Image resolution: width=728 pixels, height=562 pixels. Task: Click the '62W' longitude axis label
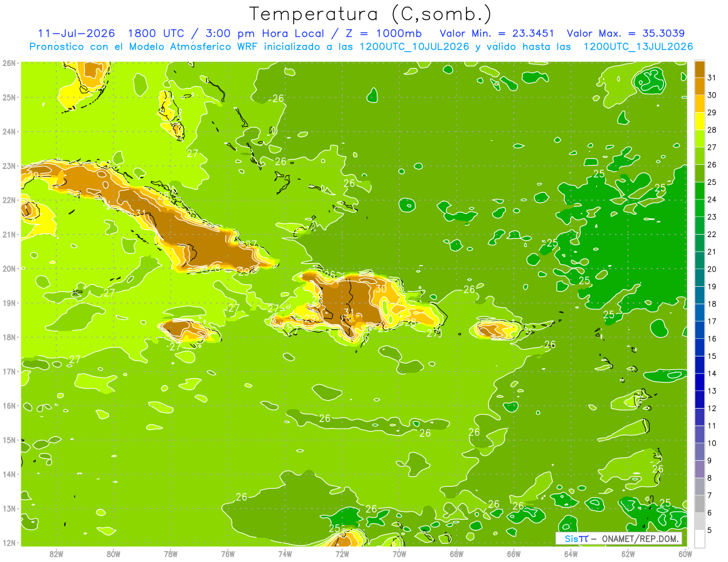(x=628, y=554)
